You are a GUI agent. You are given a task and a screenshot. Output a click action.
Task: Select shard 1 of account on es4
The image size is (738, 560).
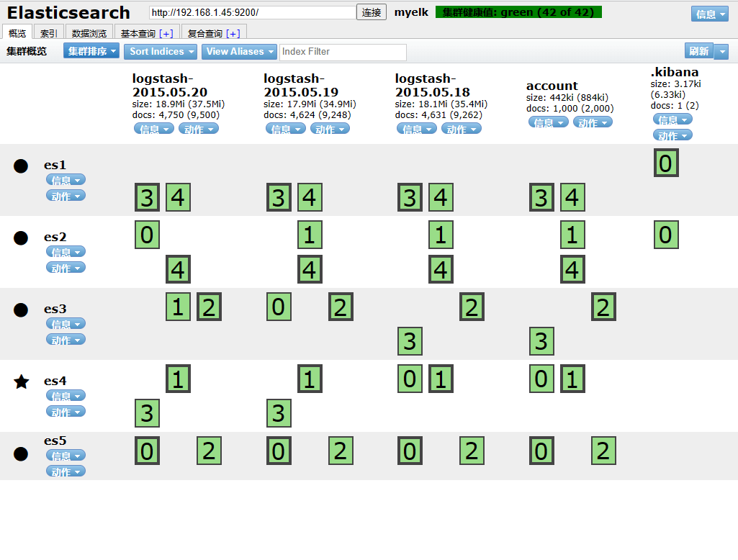(572, 379)
